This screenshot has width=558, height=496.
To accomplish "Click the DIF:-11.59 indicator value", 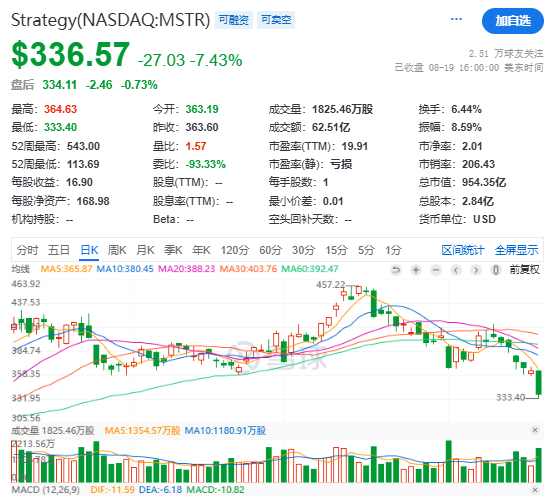I will [112, 490].
